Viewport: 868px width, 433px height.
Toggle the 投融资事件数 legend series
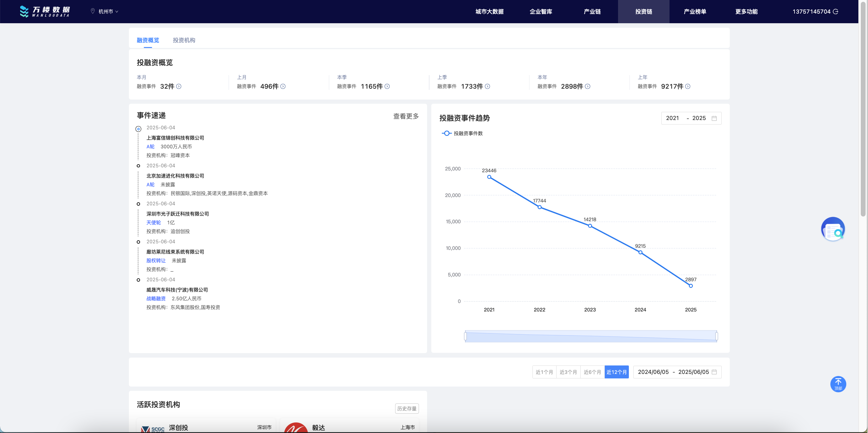pos(462,133)
